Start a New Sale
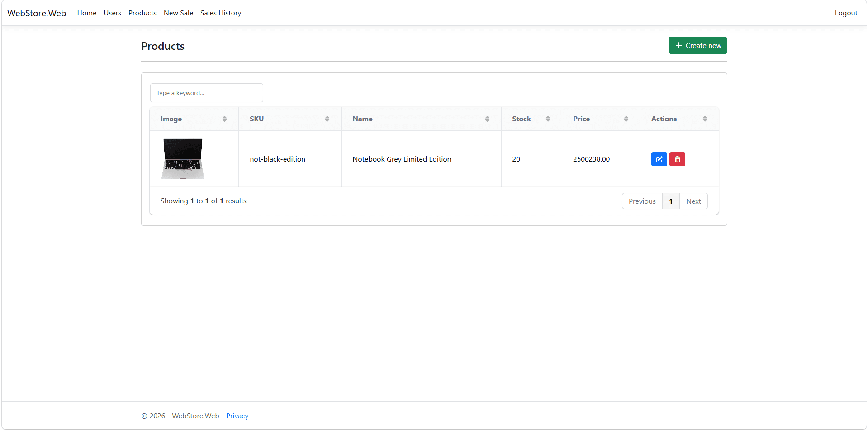 (178, 13)
